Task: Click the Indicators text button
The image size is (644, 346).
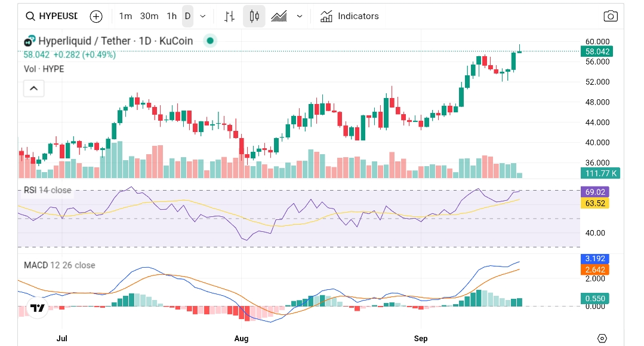Action: click(x=358, y=16)
